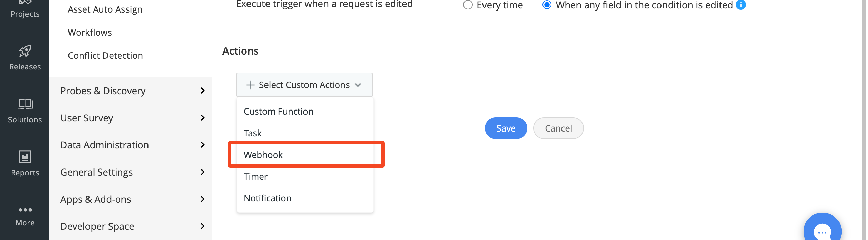Click the More three-dots icon

click(x=25, y=210)
